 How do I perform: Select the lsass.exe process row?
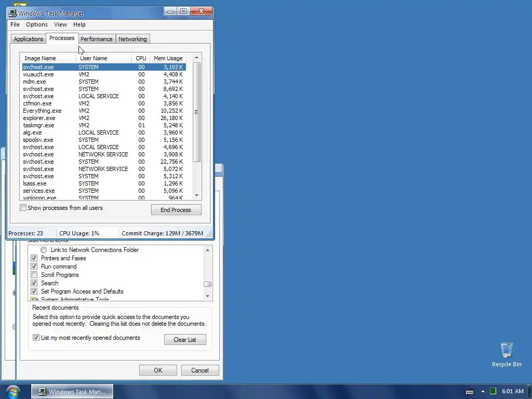(x=103, y=183)
